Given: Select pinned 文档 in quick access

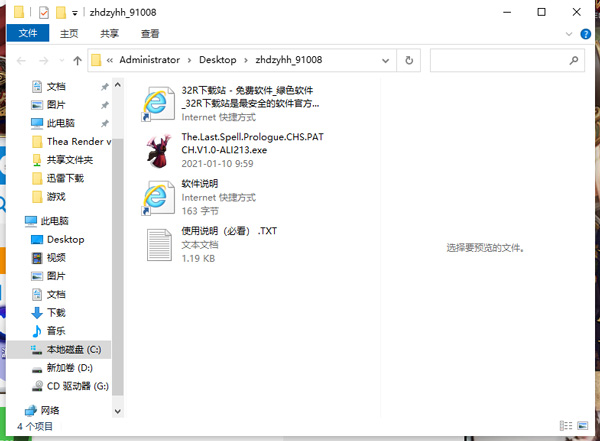Looking at the screenshot, I should [56, 87].
